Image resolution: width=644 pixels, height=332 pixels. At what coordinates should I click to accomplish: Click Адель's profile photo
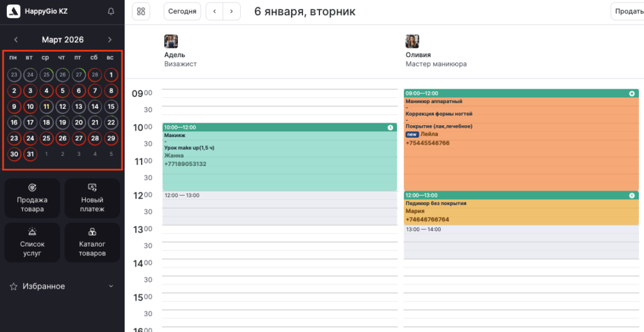(x=171, y=41)
